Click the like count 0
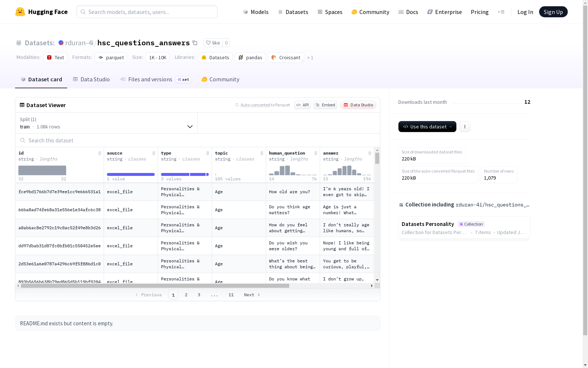Screen dimensions: 588x368 pos(226,43)
